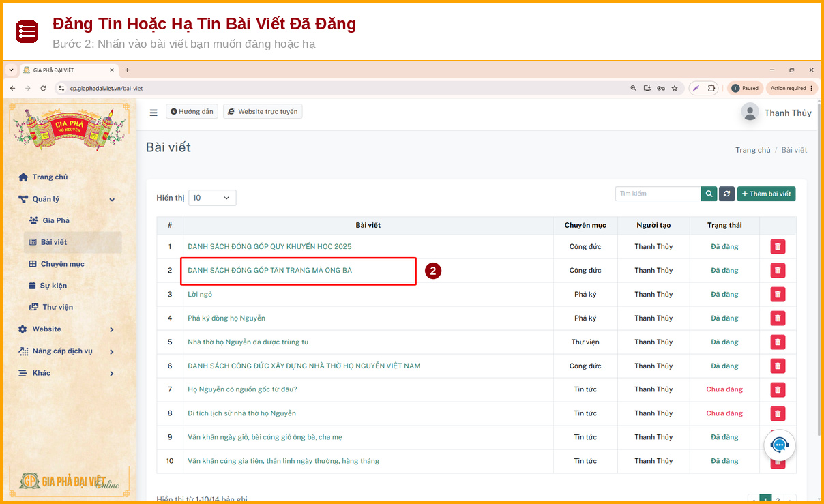Sort by Chuyên mục column header

585,225
